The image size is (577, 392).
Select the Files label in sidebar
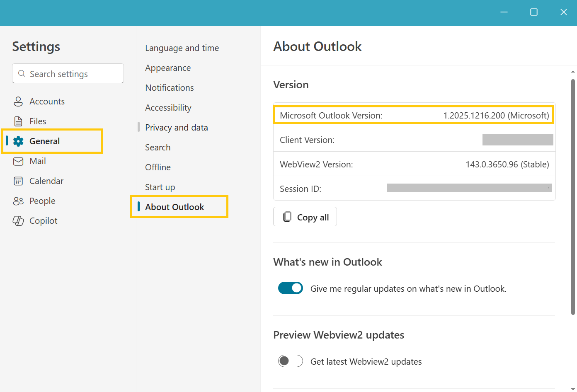click(x=38, y=121)
